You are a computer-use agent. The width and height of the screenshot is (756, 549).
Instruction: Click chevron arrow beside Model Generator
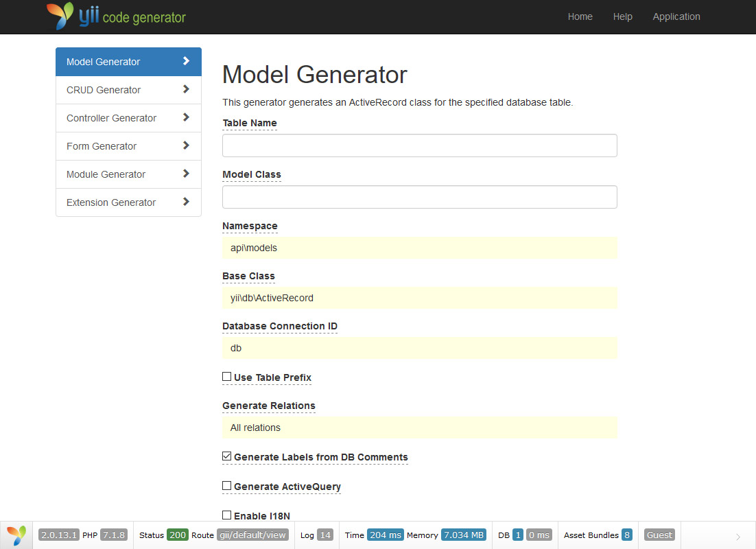(x=186, y=61)
